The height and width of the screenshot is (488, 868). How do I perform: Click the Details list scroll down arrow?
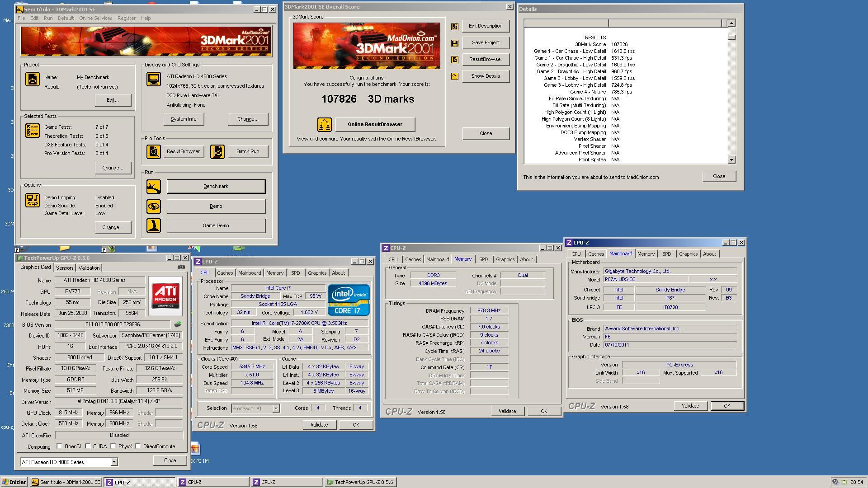point(732,160)
